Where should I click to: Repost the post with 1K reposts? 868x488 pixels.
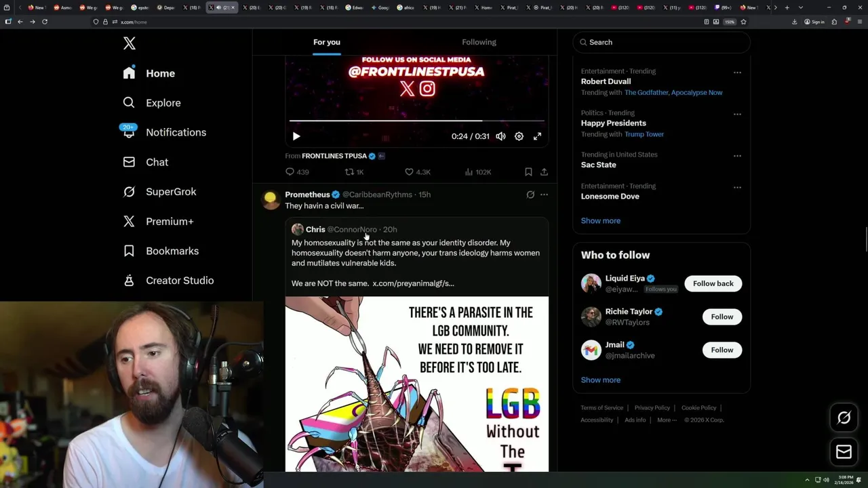click(x=355, y=172)
